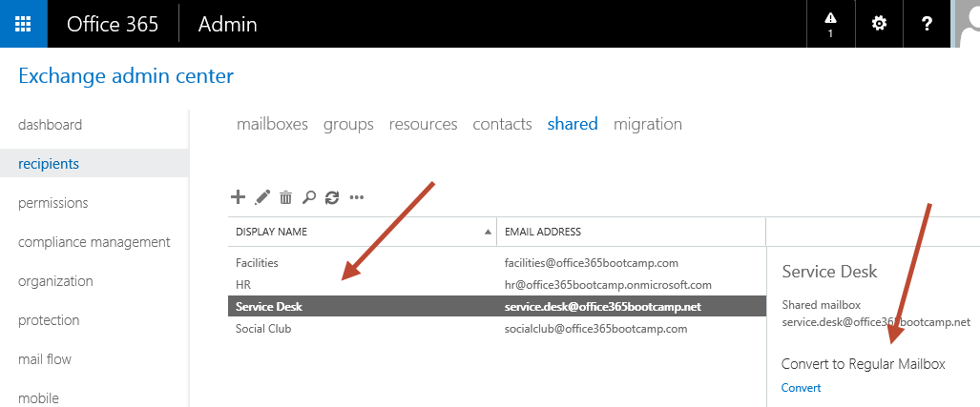Click the Convert link
This screenshot has height=407, width=980.
(x=801, y=388)
